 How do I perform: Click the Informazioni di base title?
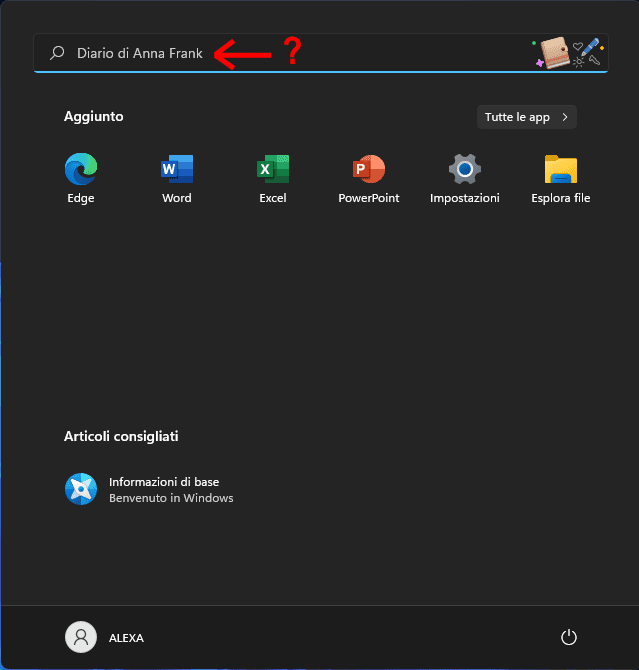pos(164,482)
